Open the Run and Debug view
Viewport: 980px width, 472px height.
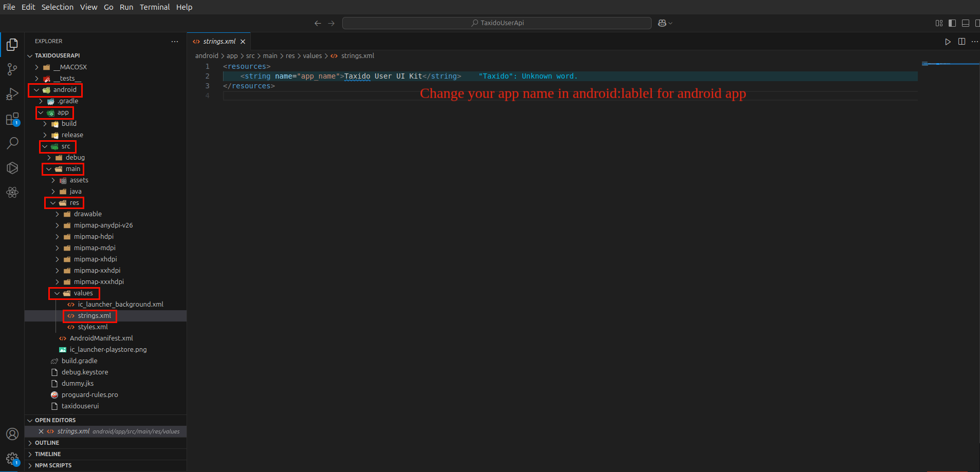[12, 95]
